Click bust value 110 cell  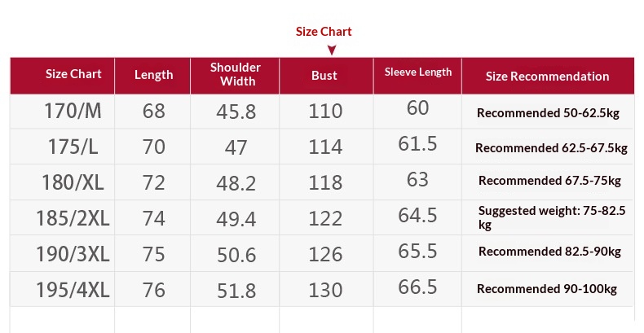[x=325, y=111]
